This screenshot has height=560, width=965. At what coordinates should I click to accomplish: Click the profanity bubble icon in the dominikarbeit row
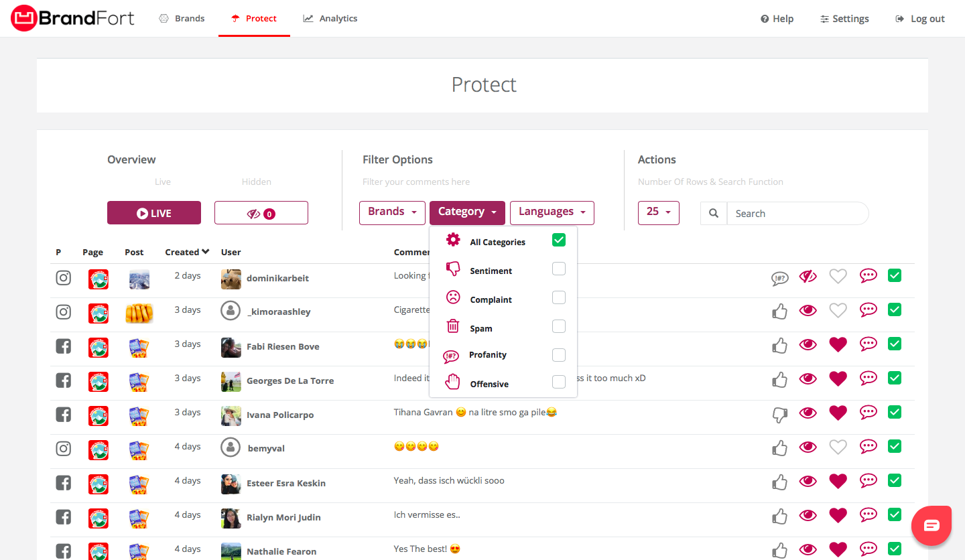click(x=779, y=278)
